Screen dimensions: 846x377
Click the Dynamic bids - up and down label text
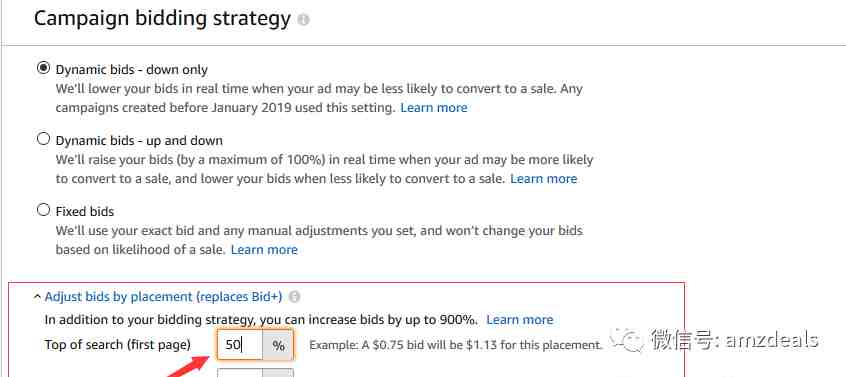(139, 140)
